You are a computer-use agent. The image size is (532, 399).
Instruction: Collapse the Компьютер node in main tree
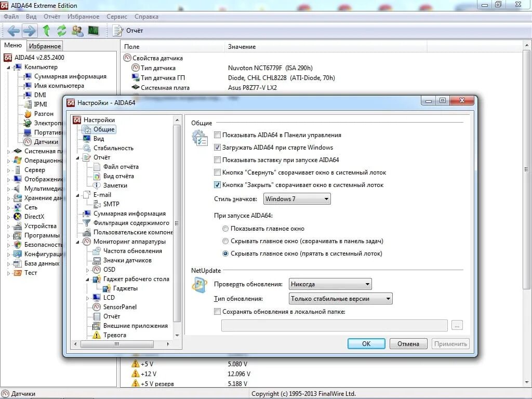(8, 68)
